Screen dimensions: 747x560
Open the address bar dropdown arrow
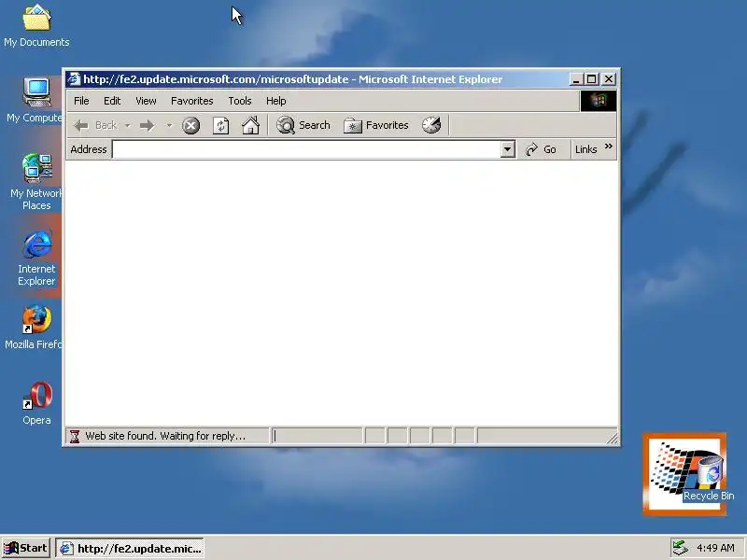(x=508, y=149)
